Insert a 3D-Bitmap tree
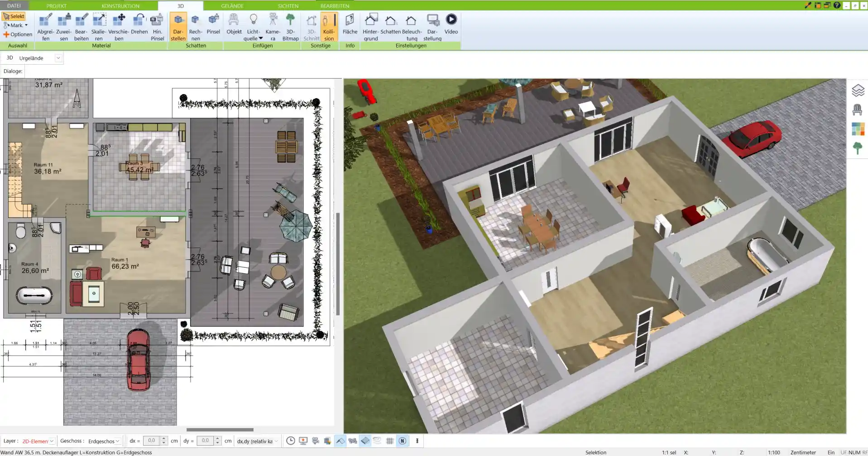This screenshot has width=868, height=456. [290, 27]
